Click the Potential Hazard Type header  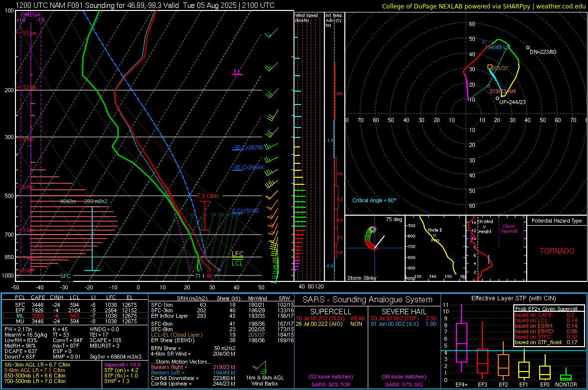coord(557,221)
